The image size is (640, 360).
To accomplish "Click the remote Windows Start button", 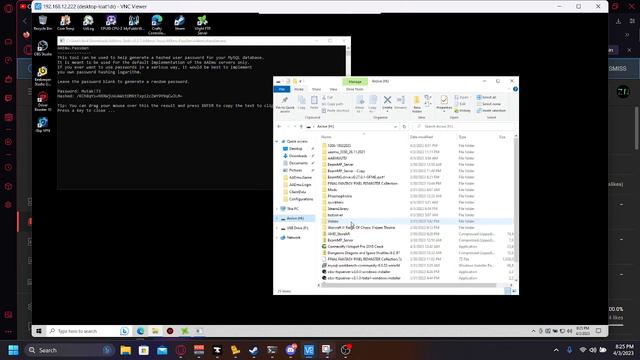I will tap(39, 331).
